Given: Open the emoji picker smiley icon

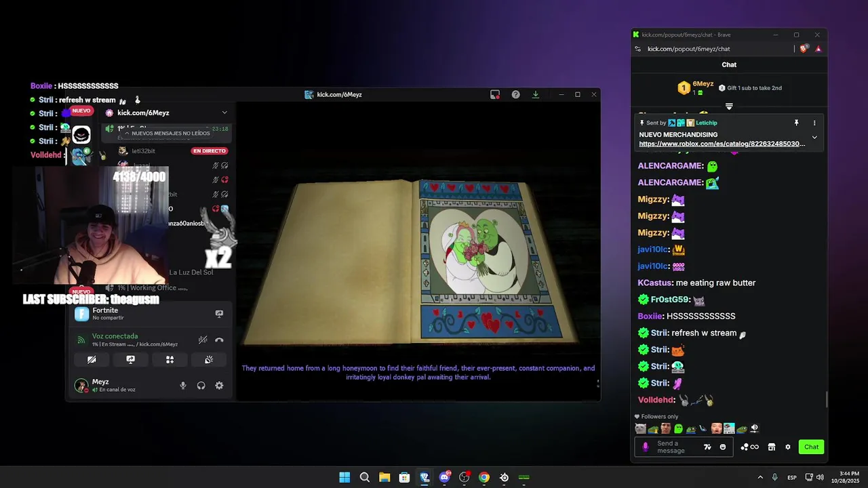Looking at the screenshot, I should pos(723,447).
